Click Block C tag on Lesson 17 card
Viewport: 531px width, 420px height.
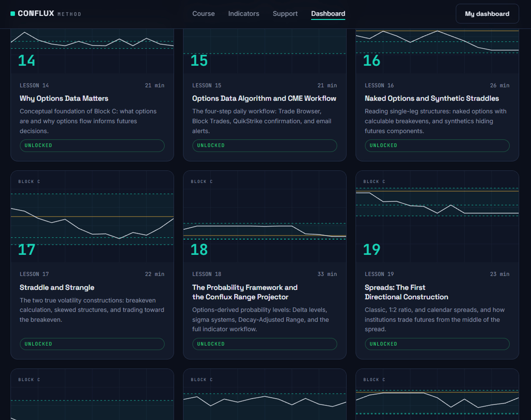point(29,181)
